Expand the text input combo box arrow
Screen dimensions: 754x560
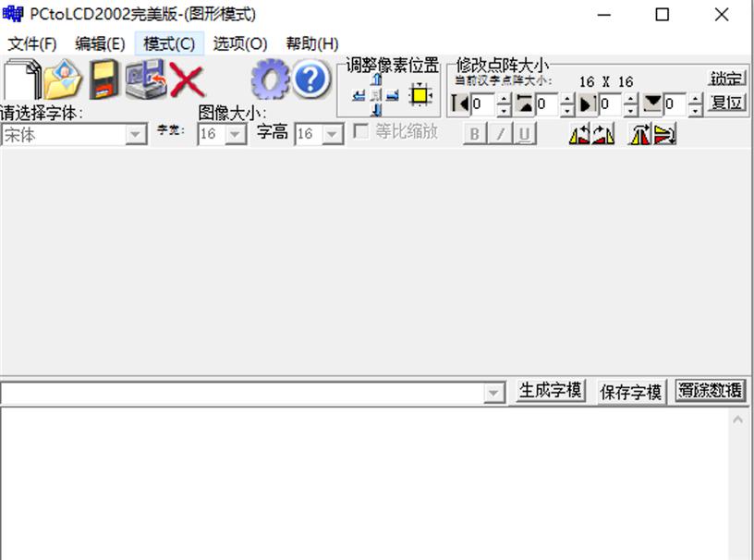(x=493, y=393)
